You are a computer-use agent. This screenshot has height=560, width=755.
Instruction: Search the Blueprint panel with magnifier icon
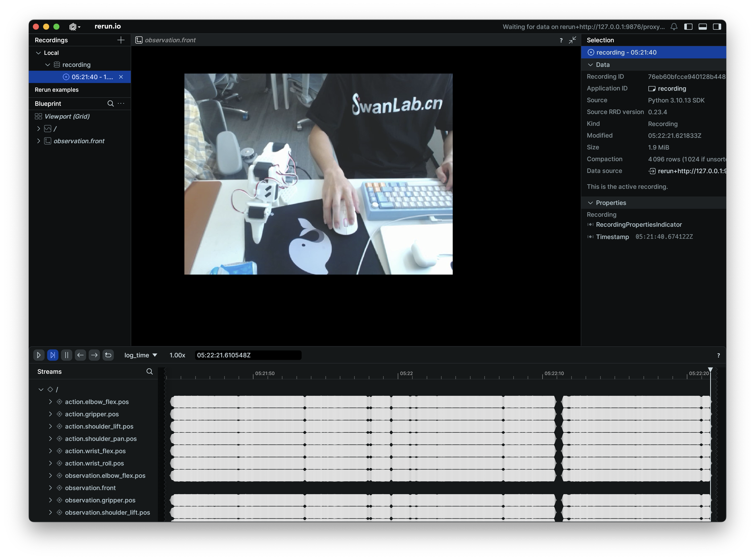(x=110, y=103)
